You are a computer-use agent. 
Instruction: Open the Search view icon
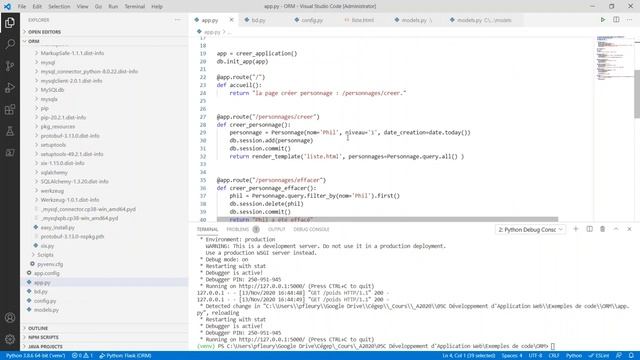tap(10, 44)
